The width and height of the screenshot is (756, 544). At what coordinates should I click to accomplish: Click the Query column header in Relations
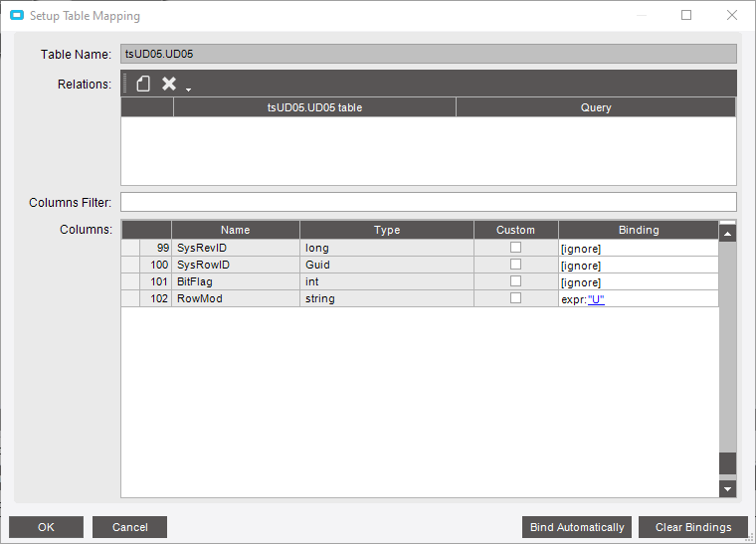pyautogui.click(x=596, y=107)
